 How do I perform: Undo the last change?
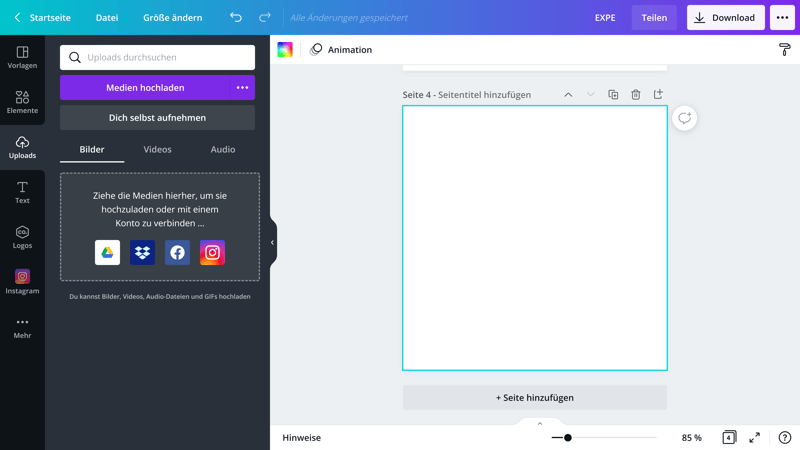tap(236, 17)
